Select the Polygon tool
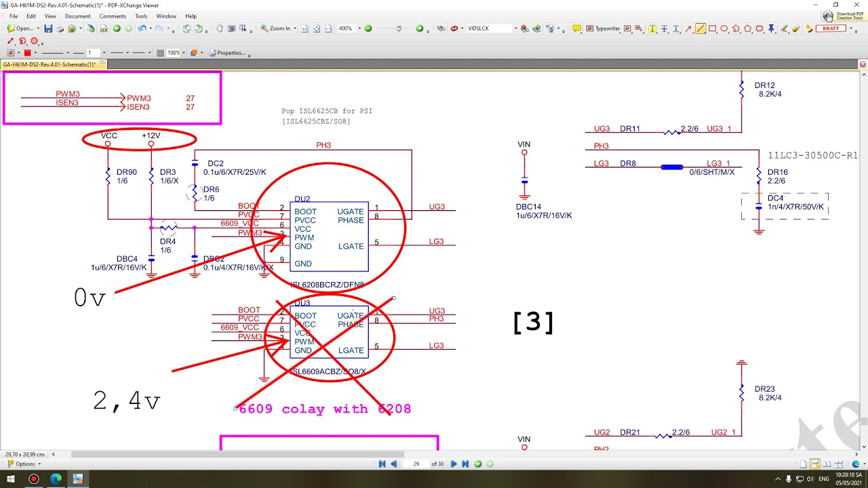This screenshot has width=868, height=488. point(747,28)
